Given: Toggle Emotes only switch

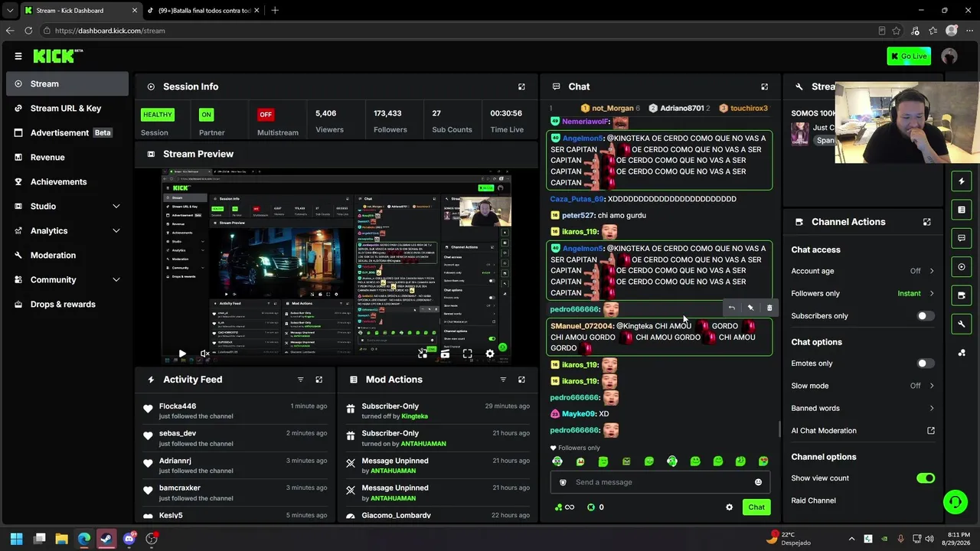Looking at the screenshot, I should click(x=926, y=364).
